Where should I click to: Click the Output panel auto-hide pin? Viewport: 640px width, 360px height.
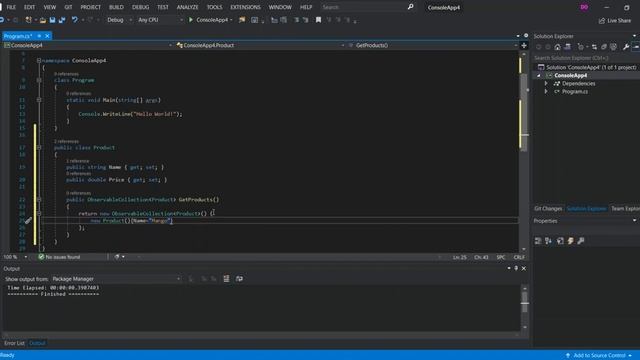pos(516,268)
